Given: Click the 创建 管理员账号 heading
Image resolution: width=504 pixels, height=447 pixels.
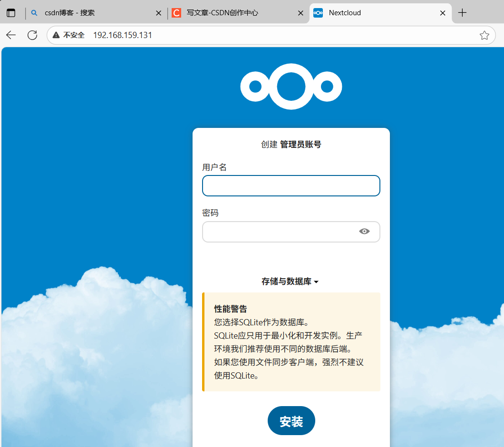Looking at the screenshot, I should click(291, 145).
